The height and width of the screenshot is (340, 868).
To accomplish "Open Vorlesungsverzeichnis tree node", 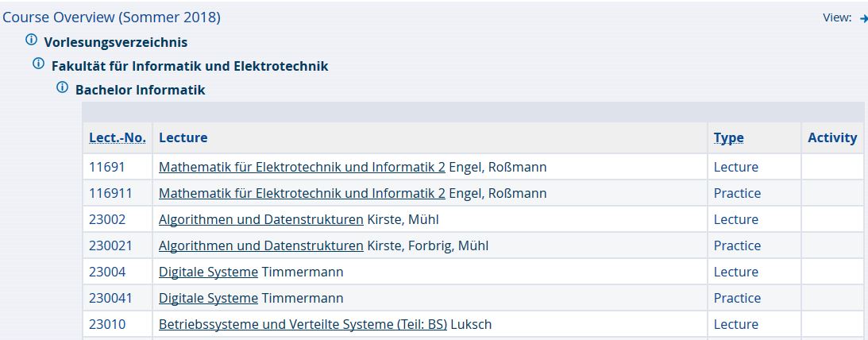I will 116,42.
